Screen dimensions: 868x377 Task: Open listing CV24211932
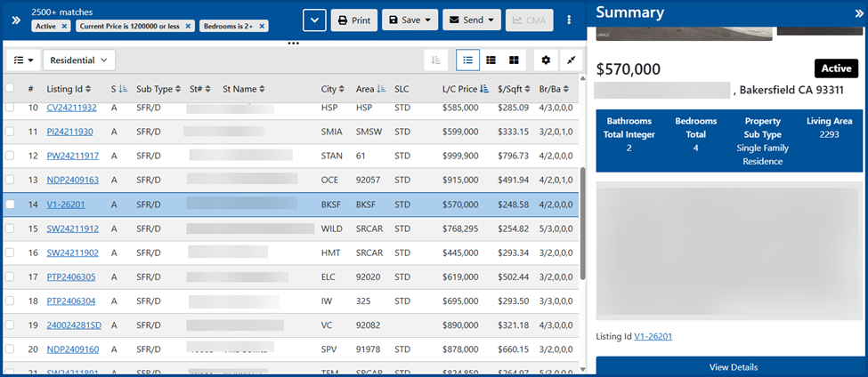pyautogui.click(x=71, y=108)
